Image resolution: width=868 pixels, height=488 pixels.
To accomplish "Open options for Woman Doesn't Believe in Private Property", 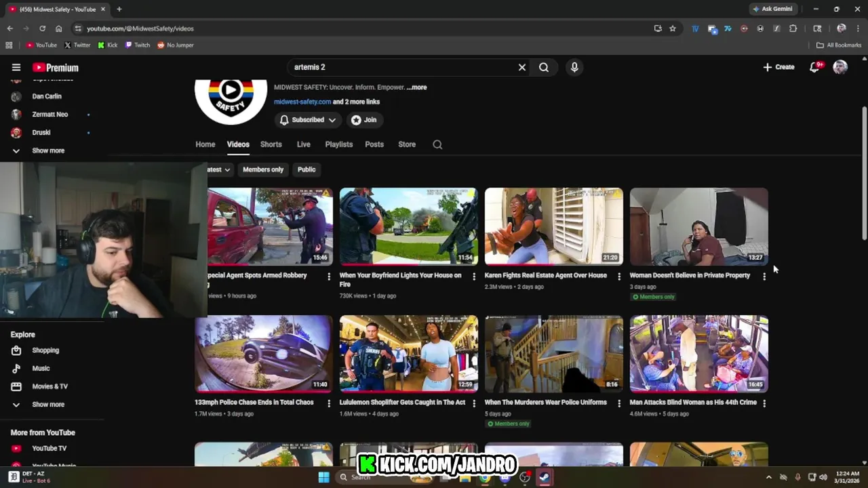I will tap(764, 277).
